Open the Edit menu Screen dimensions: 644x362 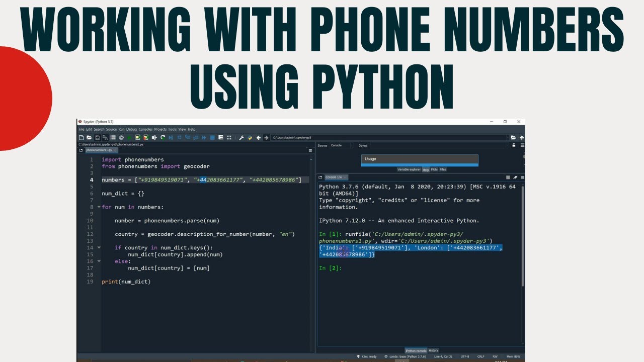point(89,129)
